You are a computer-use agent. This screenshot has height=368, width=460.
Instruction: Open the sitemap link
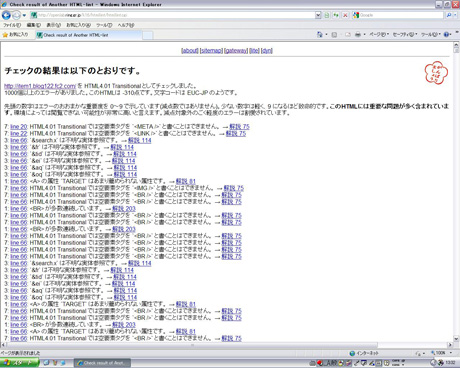click(x=211, y=51)
